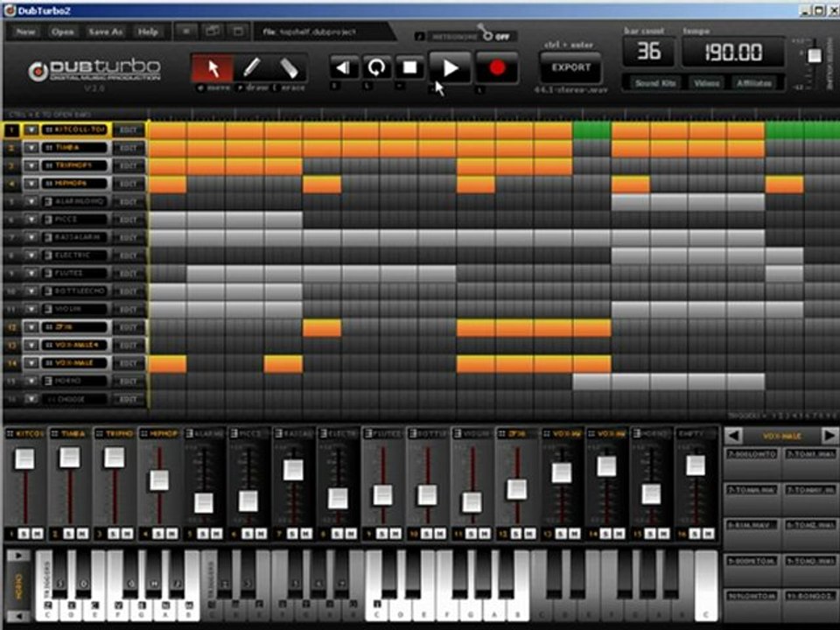Expand the track 4 HIPHOP dropdown arrow
Viewport: 840px width, 630px height.
[31, 184]
